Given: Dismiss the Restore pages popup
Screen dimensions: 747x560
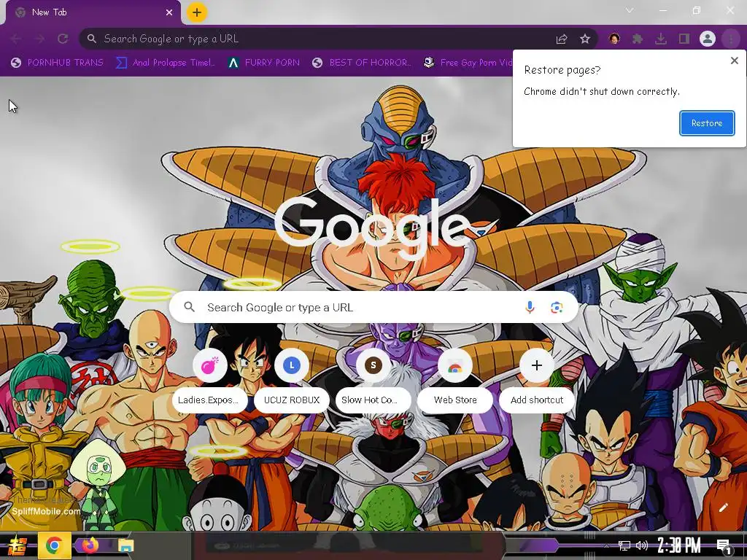Looking at the screenshot, I should pyautogui.click(x=734, y=61).
